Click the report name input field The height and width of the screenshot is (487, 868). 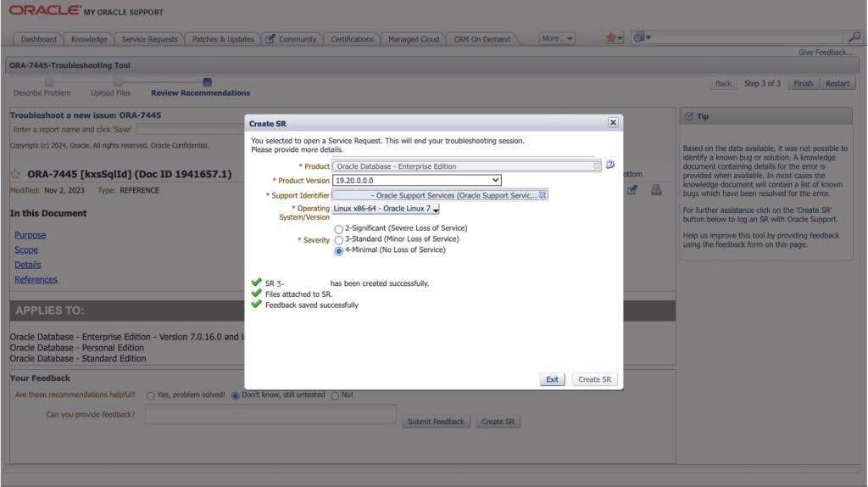(190, 129)
